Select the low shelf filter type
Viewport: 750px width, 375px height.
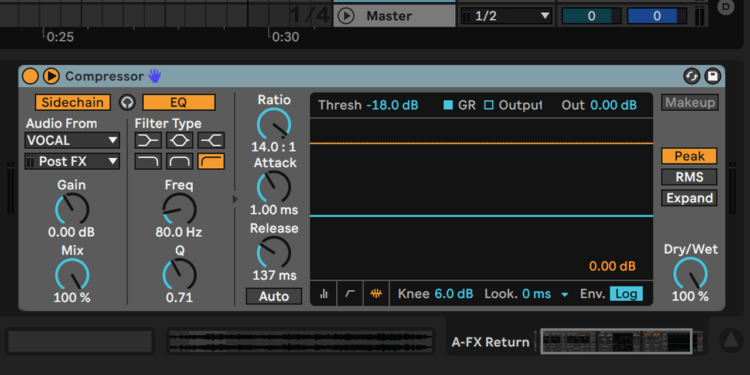[148, 140]
